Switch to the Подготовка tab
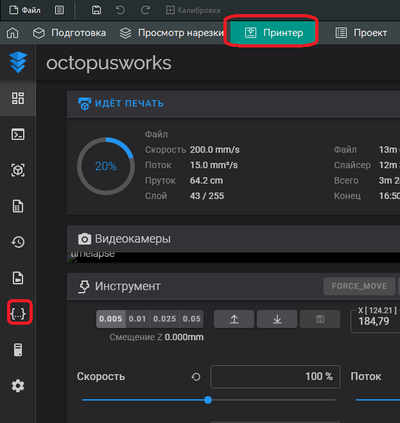The width and height of the screenshot is (400, 423). click(x=69, y=33)
